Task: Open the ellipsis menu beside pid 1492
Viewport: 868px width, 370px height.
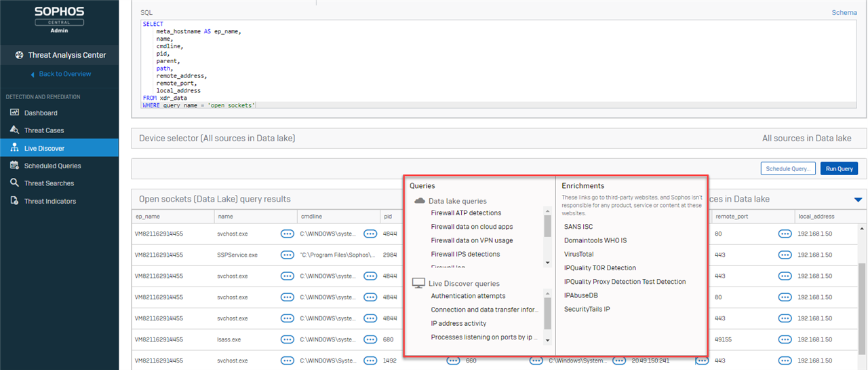Action: [x=453, y=360]
